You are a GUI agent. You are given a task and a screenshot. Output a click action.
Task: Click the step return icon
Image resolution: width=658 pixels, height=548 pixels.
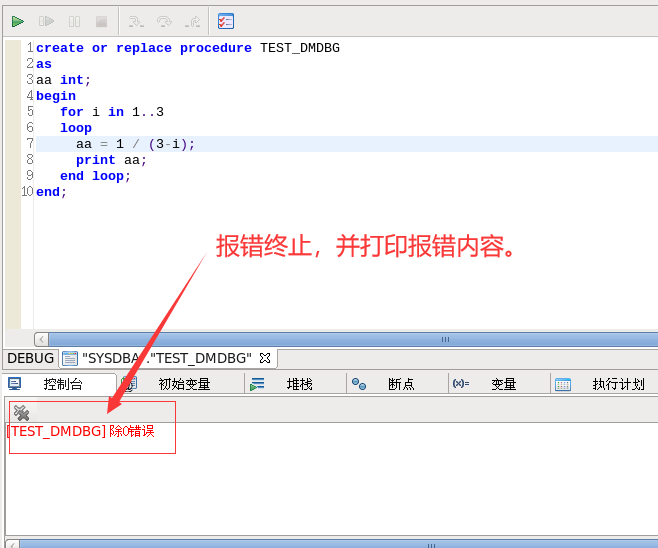tap(193, 21)
